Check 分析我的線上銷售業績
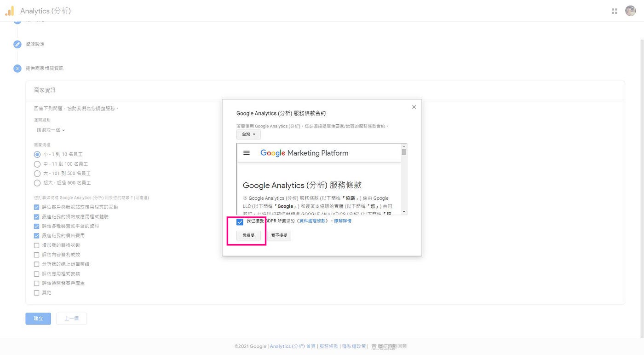The width and height of the screenshot is (644, 355). click(x=37, y=264)
